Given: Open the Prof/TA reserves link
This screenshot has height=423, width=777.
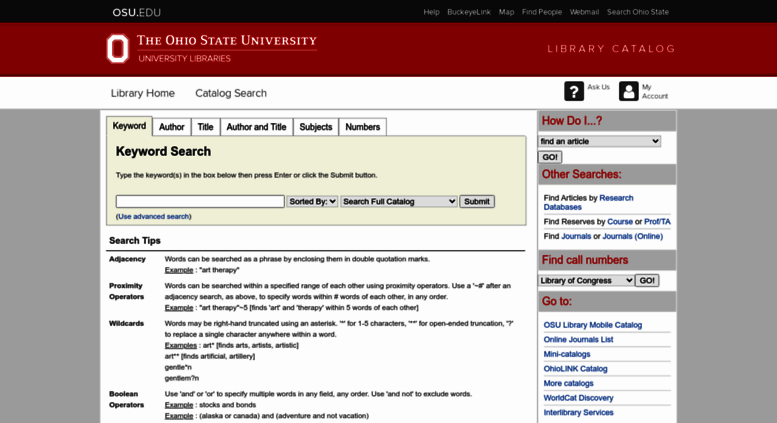Looking at the screenshot, I should click(x=657, y=222).
